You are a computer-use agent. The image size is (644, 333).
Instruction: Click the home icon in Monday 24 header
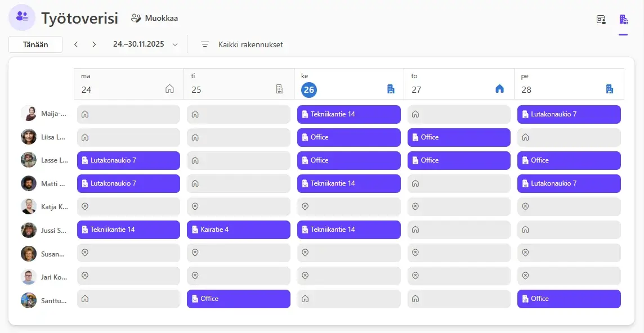169,89
